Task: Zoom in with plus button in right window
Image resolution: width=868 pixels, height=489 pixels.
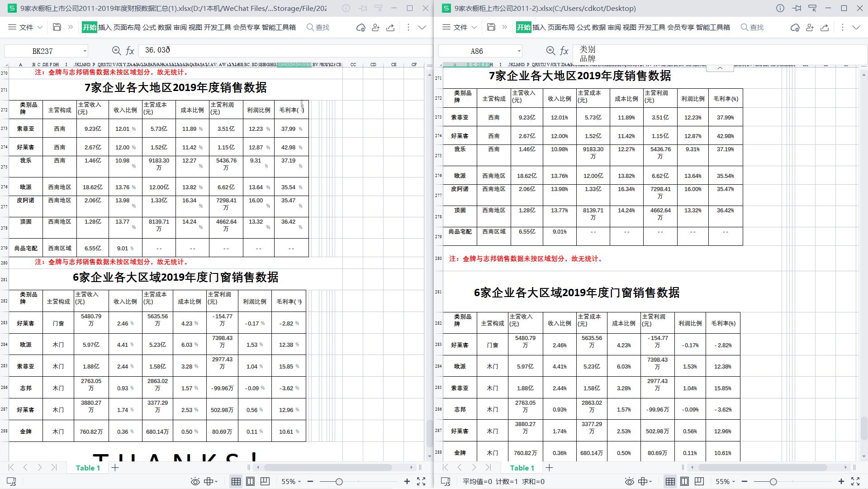Action: click(841, 481)
